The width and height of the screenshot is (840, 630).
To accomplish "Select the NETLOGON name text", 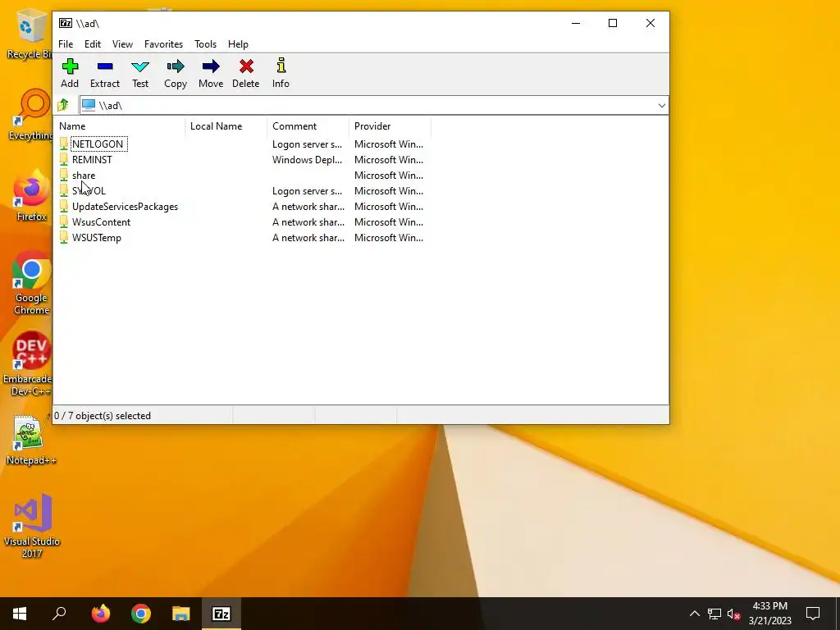I will (x=98, y=144).
